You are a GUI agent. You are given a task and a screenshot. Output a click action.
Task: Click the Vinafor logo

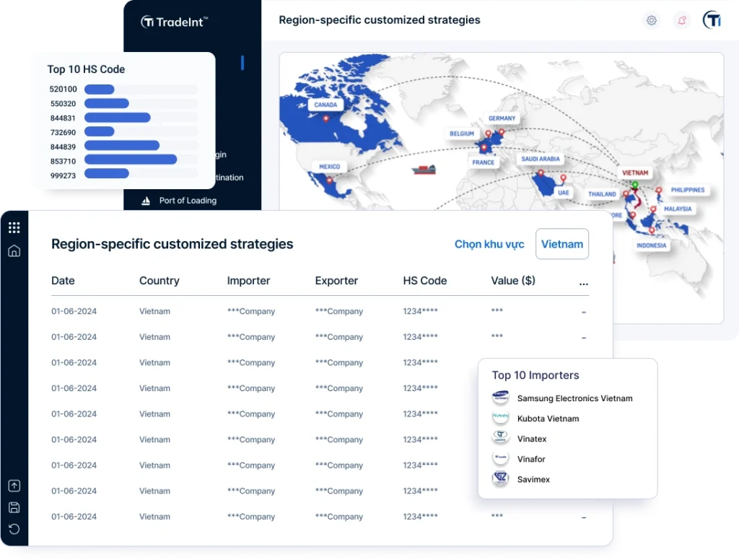[x=501, y=458]
